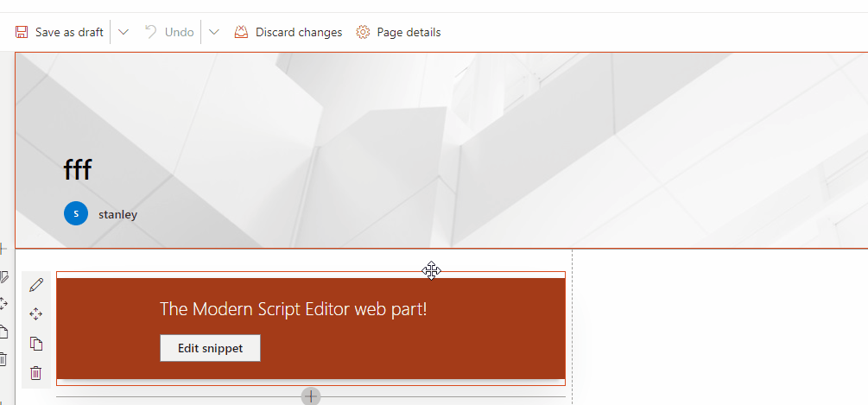Open the Undo dropdown chevron
Viewport: 868px width, 405px height.
(x=214, y=32)
